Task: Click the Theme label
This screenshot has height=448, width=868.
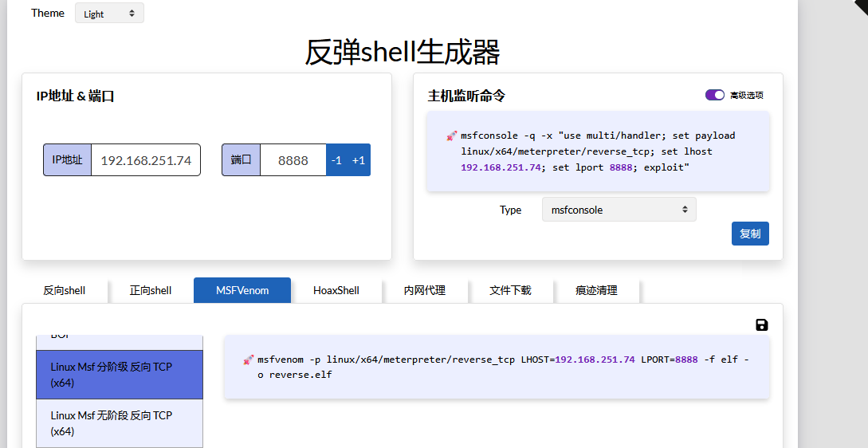Action: tap(48, 13)
